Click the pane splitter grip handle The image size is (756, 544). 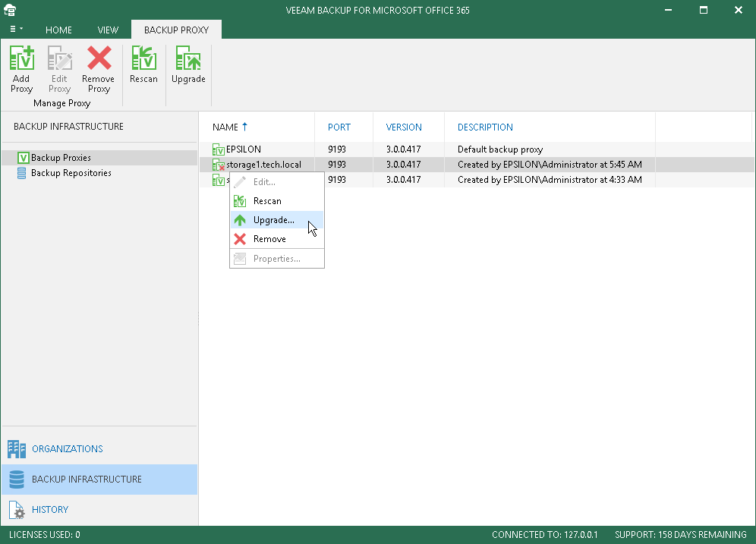(x=198, y=318)
